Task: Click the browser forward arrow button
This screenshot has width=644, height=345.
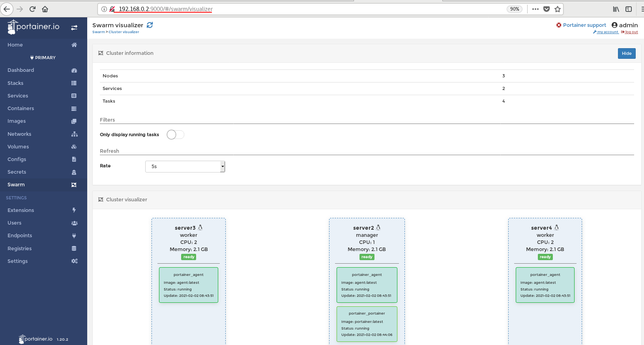Action: coord(20,9)
